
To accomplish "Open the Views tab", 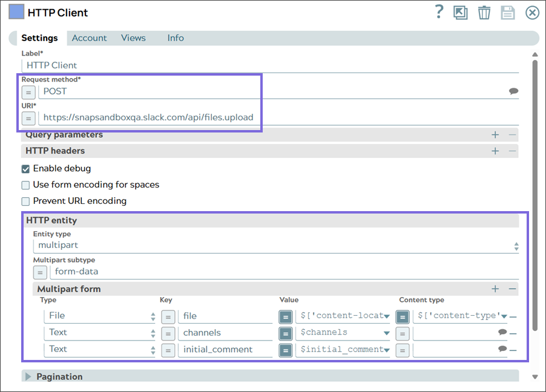I will 133,38.
